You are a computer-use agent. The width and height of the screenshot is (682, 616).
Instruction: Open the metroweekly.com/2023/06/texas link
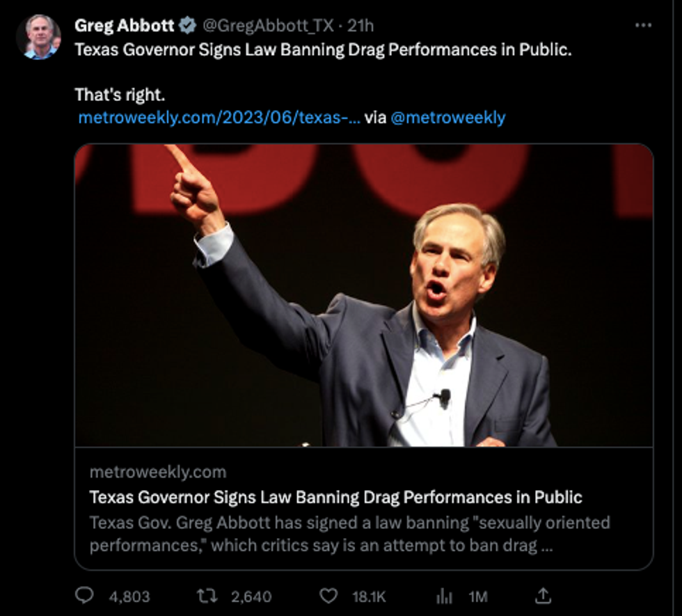pyautogui.click(x=219, y=118)
